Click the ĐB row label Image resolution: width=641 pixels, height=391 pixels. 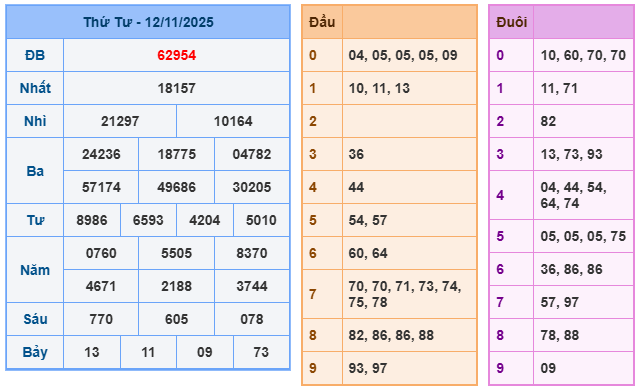pos(35,55)
